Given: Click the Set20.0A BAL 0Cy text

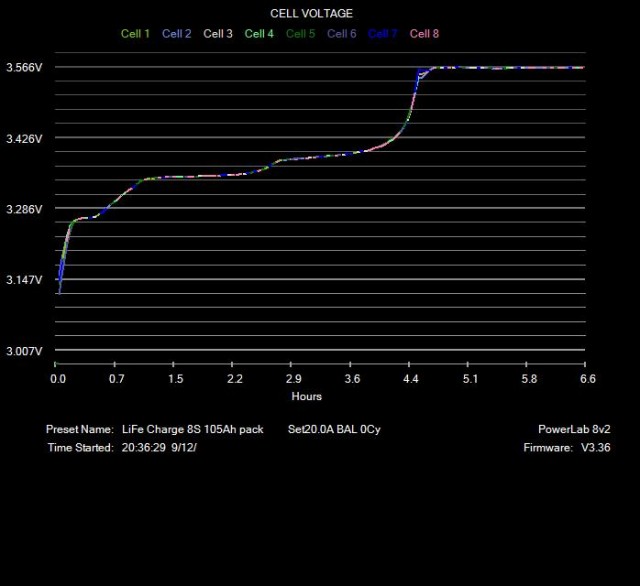Looking at the screenshot, I should tap(334, 429).
